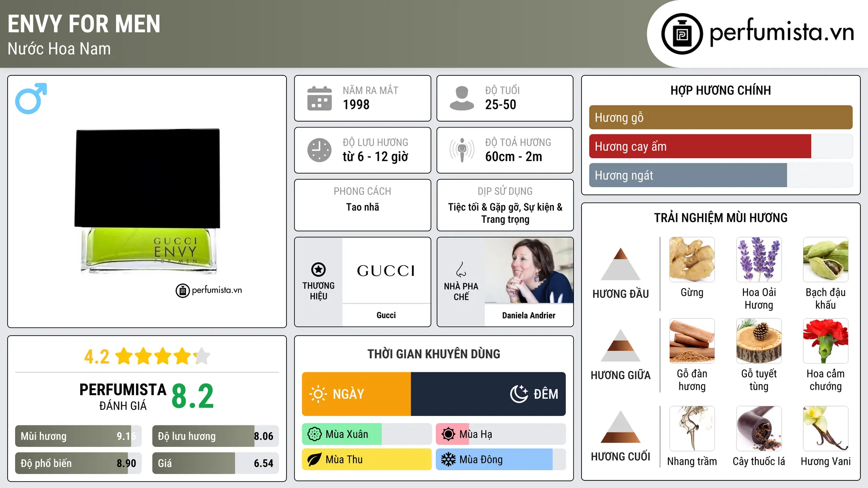Click the 4.2 user rating number
The image size is (868, 488).
tap(97, 357)
